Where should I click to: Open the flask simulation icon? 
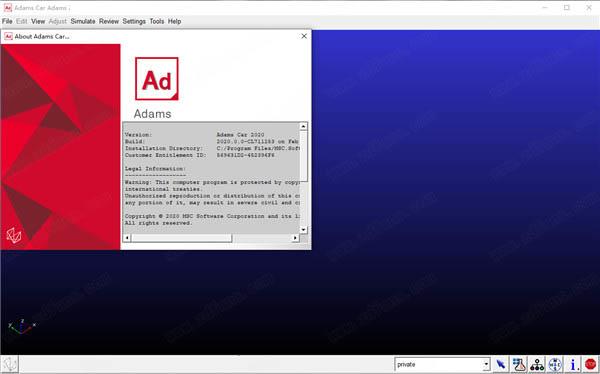[519, 364]
